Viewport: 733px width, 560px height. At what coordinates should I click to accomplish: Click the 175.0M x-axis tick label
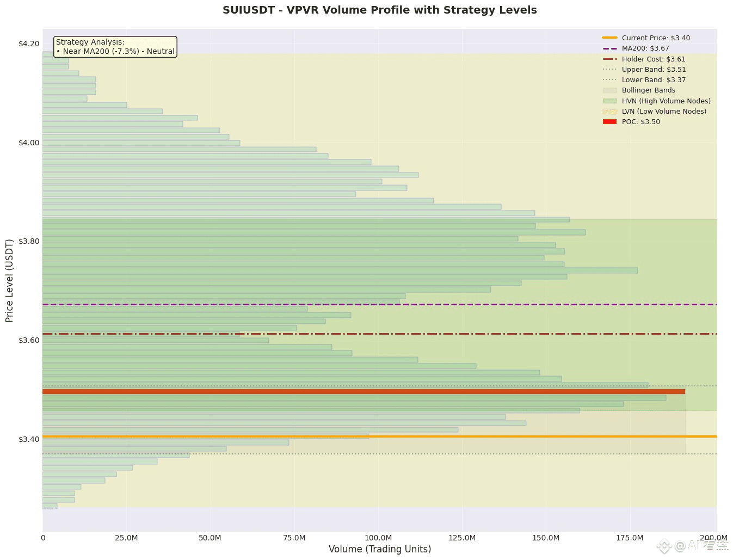[x=630, y=538]
